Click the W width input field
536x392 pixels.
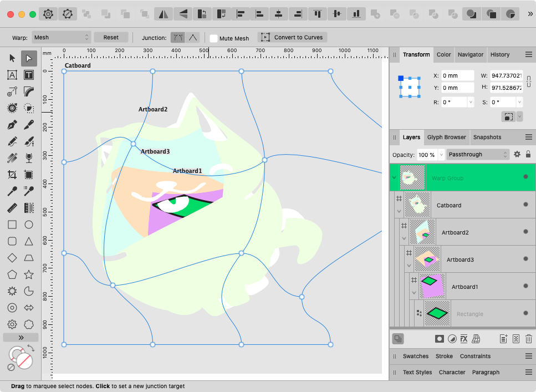[x=506, y=75]
